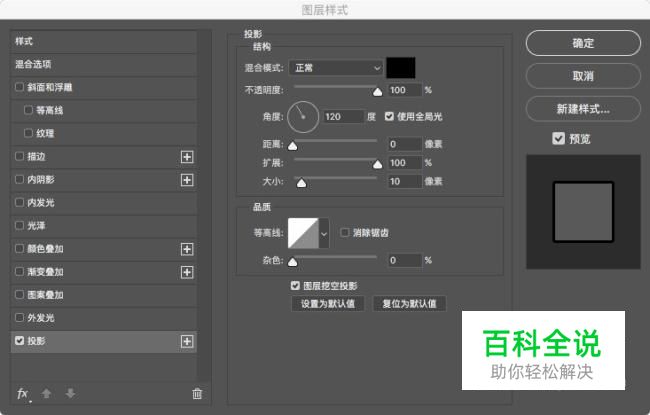The width and height of the screenshot is (650, 415).
Task: Select 样式 in the left list
Action: 104,41
